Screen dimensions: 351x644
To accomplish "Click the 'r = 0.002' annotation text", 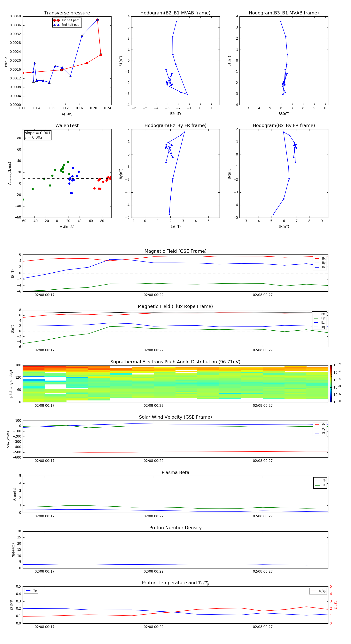I will (x=34, y=137).
